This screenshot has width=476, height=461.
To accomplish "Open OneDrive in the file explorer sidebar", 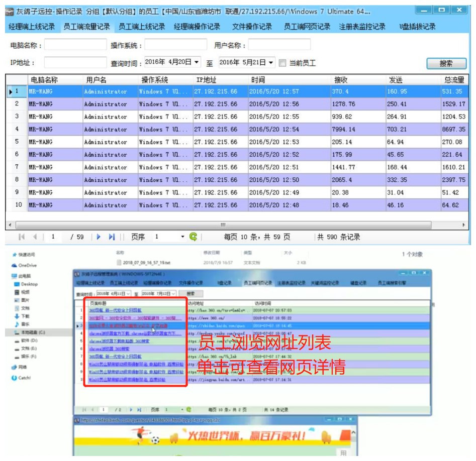I will pos(27,265).
